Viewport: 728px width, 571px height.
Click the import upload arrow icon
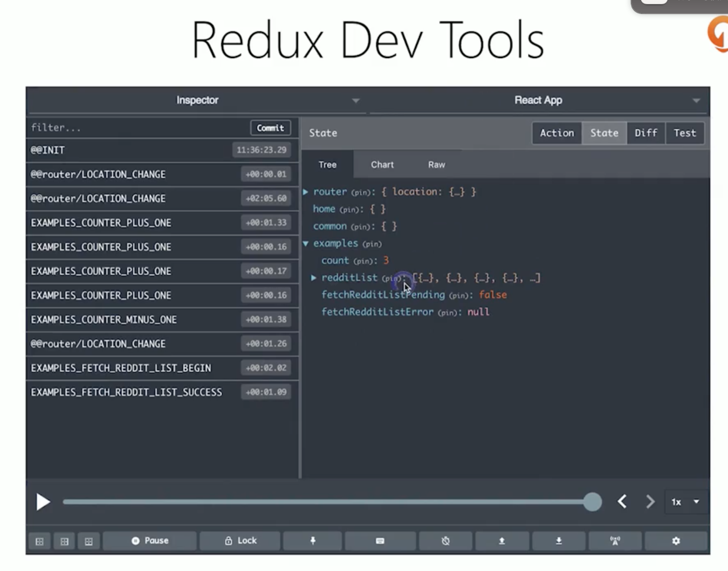[x=502, y=541]
